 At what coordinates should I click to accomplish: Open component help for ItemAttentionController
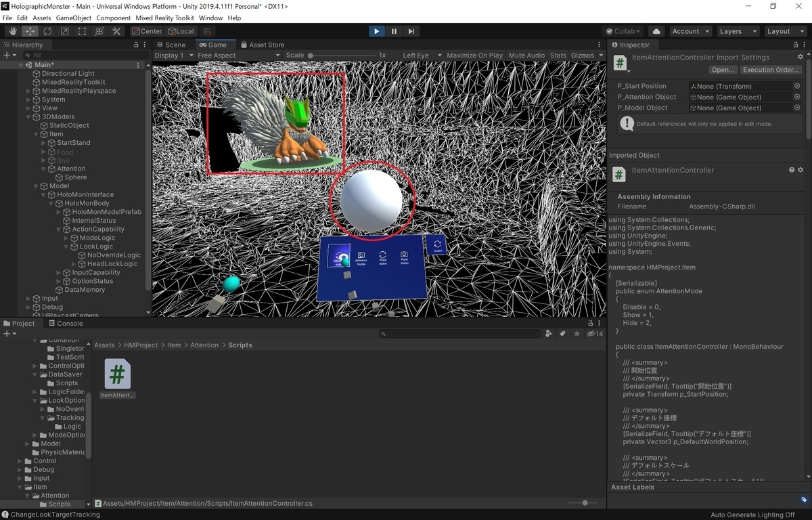coord(792,170)
